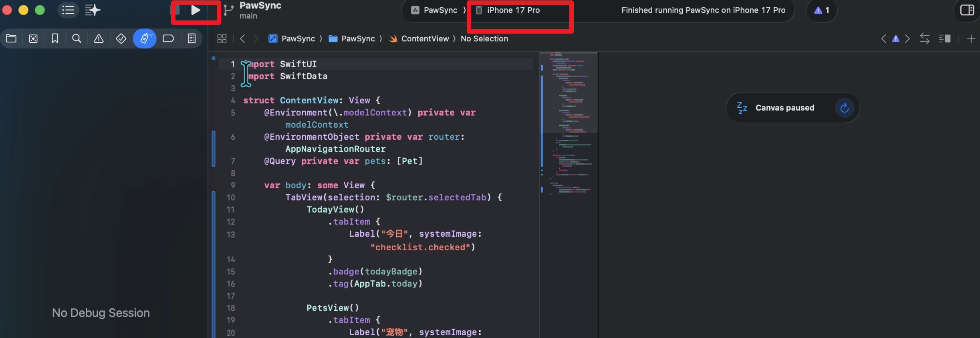
Task: Click the ContentView struct name in code
Action: pyautogui.click(x=309, y=101)
